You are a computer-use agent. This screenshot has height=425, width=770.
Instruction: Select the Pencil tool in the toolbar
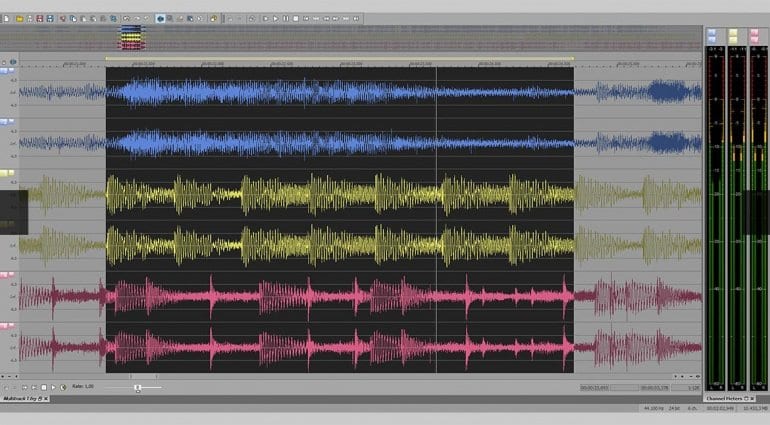click(180, 19)
